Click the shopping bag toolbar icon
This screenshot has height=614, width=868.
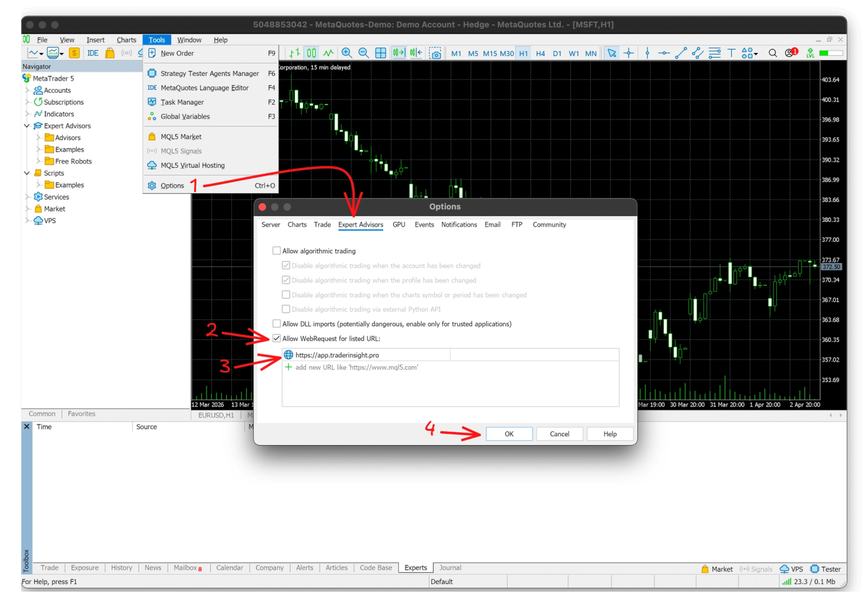[110, 53]
